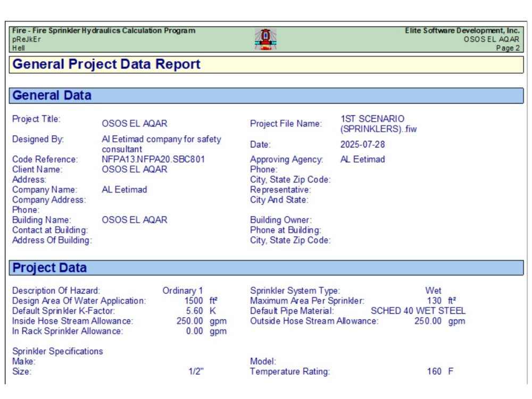Select the size value '1/2"'
The width and height of the screenshot is (532, 399).
196,371
